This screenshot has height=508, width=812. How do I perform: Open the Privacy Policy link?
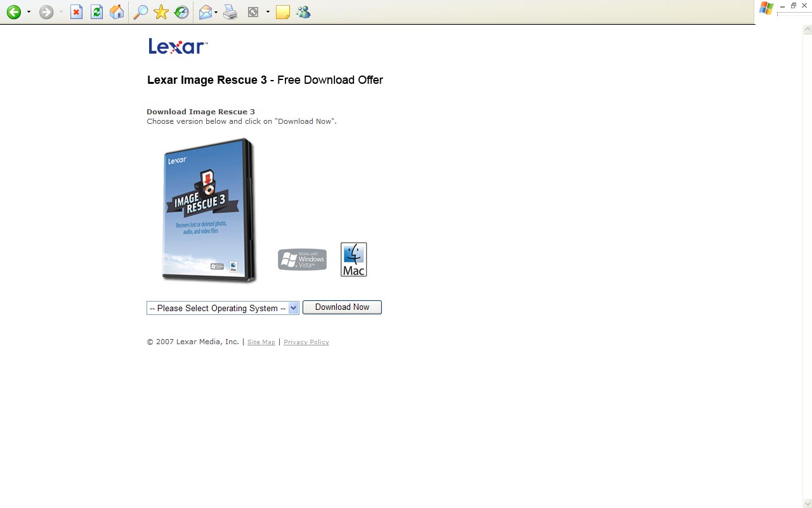pos(306,342)
